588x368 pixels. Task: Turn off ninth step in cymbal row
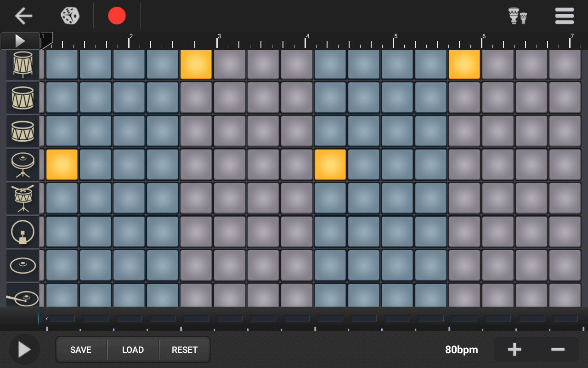pos(330,165)
